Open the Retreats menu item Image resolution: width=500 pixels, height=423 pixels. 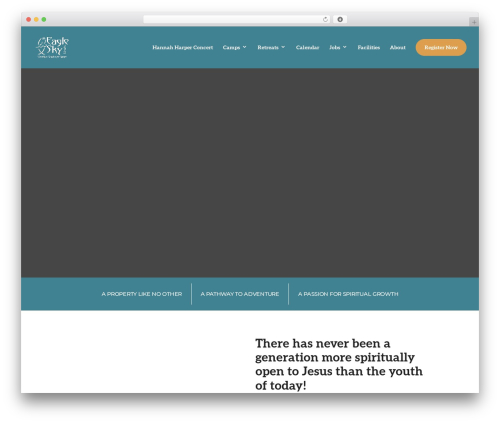click(x=268, y=47)
